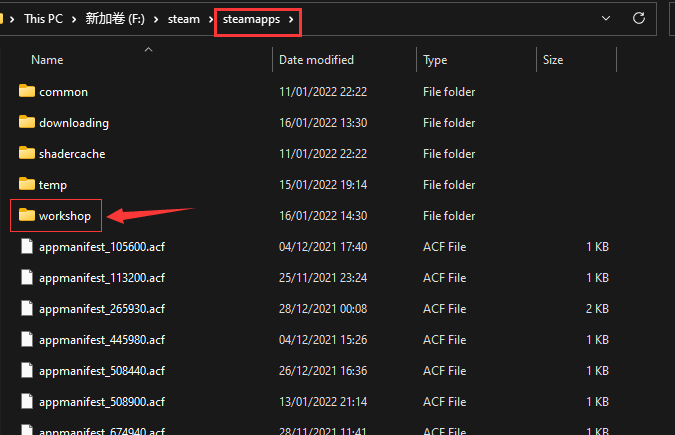Select the workshop folder name
Image resolution: width=675 pixels, height=435 pixels.
65,216
